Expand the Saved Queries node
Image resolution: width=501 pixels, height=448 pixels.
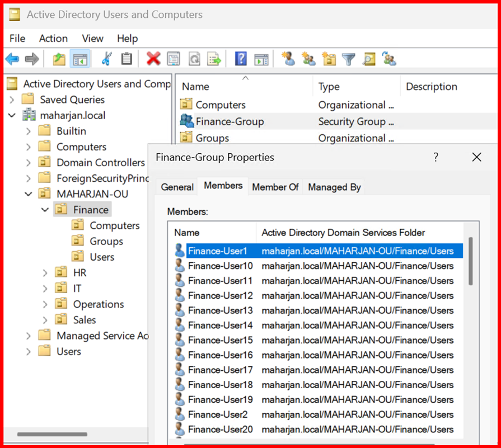pyautogui.click(x=12, y=100)
